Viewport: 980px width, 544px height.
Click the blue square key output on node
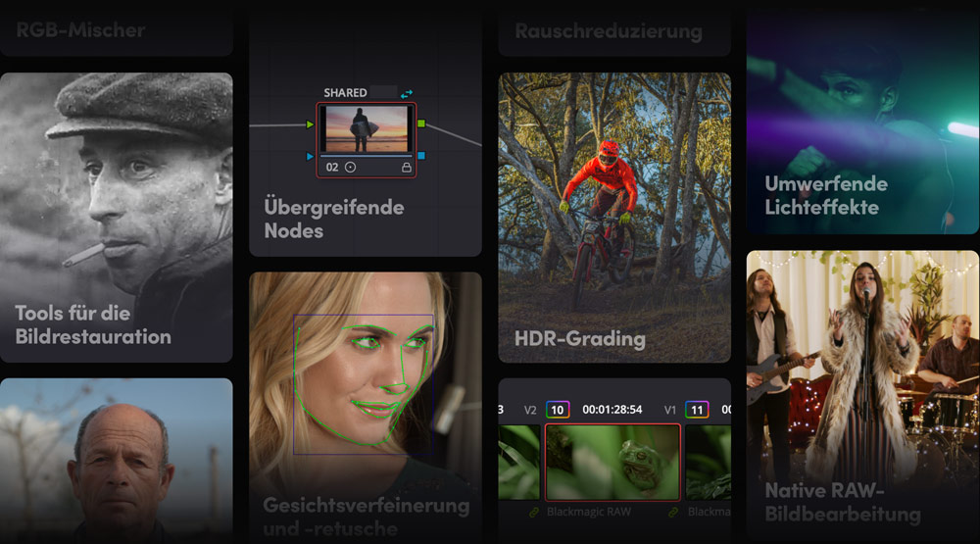421,156
